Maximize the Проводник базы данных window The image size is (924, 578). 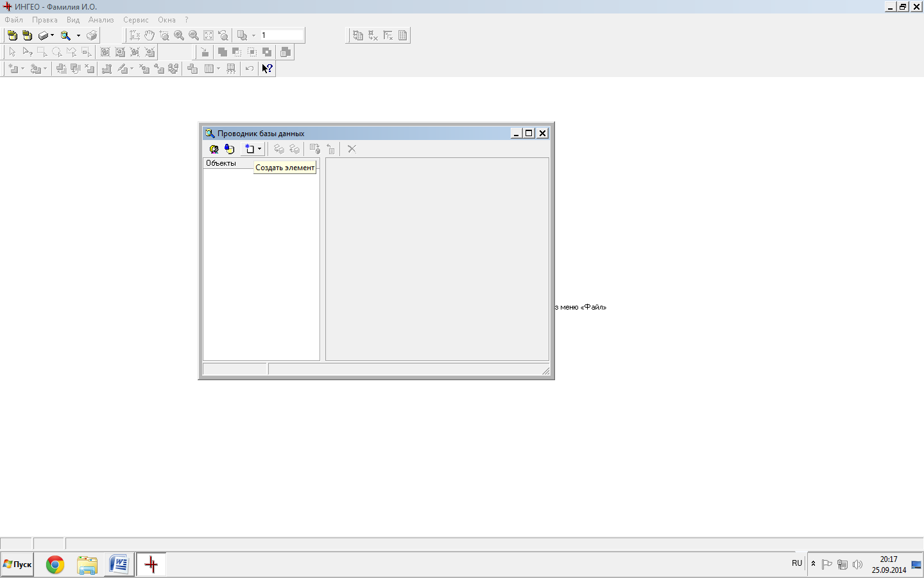pos(529,133)
